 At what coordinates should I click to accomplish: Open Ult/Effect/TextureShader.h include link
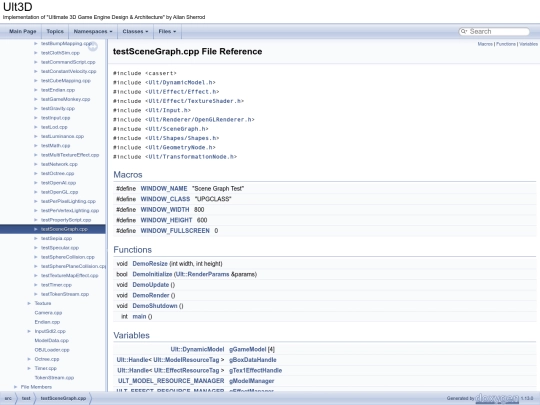(x=194, y=101)
